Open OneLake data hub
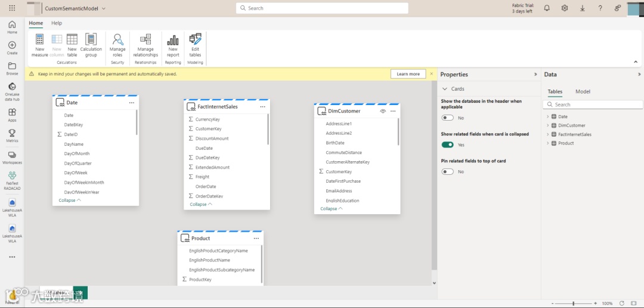Viewport: 644px width, 308px height. (12, 92)
